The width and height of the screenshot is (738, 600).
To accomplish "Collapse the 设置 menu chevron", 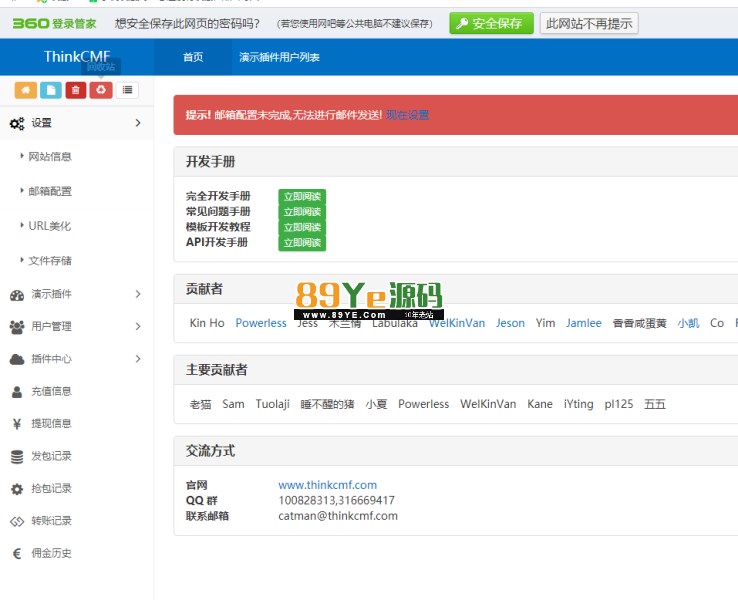I will pos(138,123).
